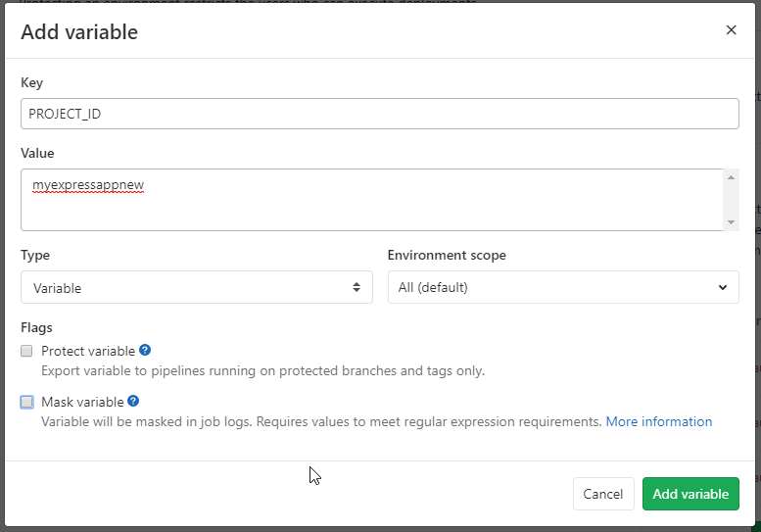Open help icon for Protect variable

click(x=145, y=350)
